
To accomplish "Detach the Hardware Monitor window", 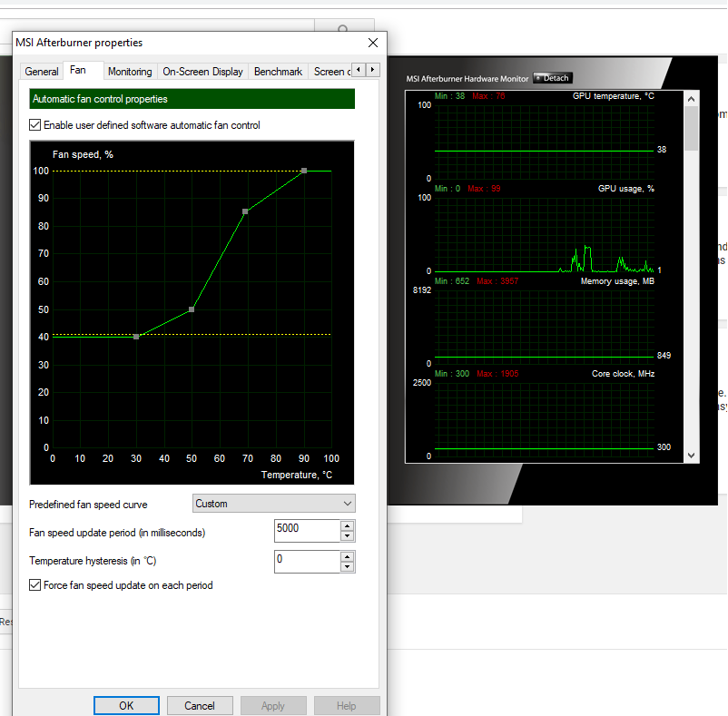I will click(553, 78).
